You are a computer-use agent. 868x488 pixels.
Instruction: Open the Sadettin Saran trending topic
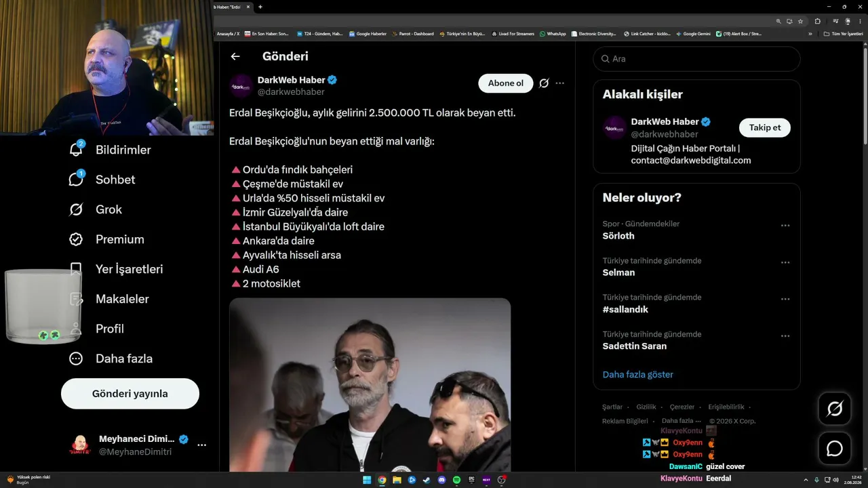coord(635,346)
